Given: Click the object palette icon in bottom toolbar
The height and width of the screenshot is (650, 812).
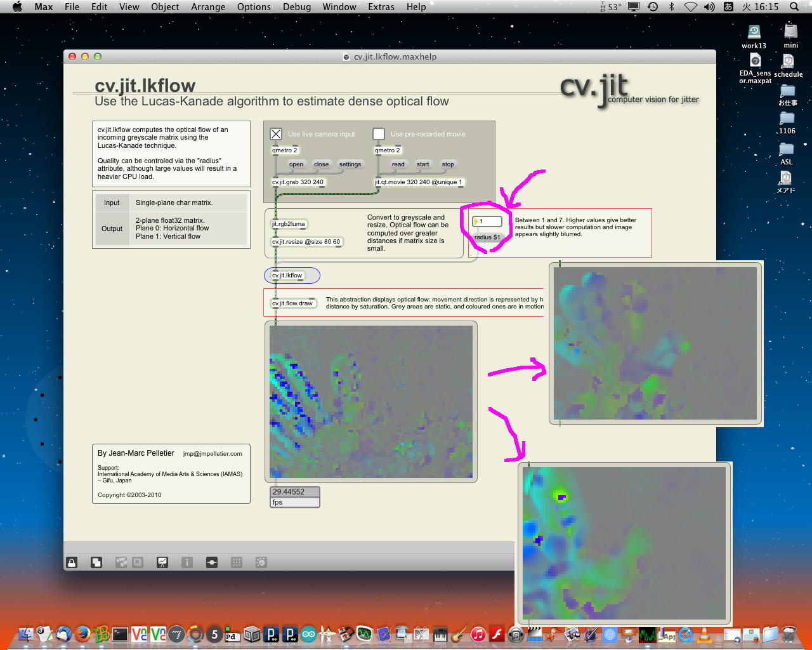Looking at the screenshot, I should (x=261, y=562).
